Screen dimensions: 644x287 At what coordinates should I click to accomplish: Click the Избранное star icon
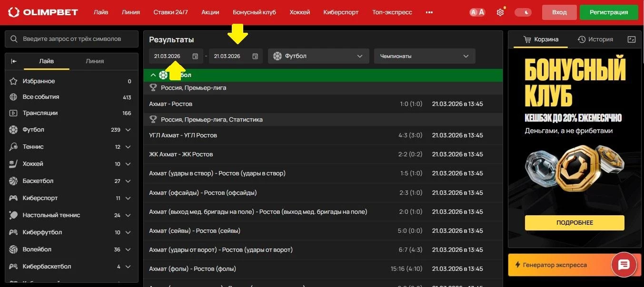(x=14, y=81)
